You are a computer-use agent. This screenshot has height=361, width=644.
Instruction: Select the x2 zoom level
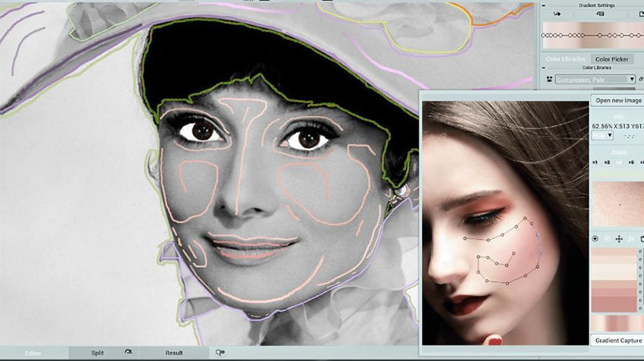tap(607, 162)
